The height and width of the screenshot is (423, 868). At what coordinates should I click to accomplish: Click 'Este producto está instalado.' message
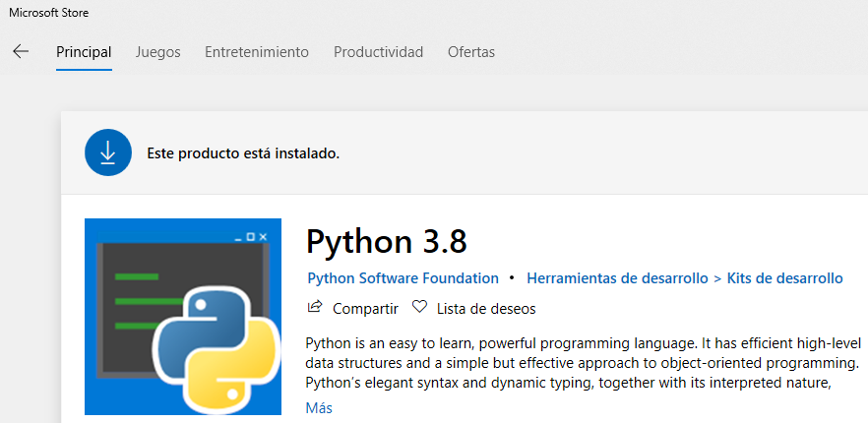pyautogui.click(x=243, y=153)
